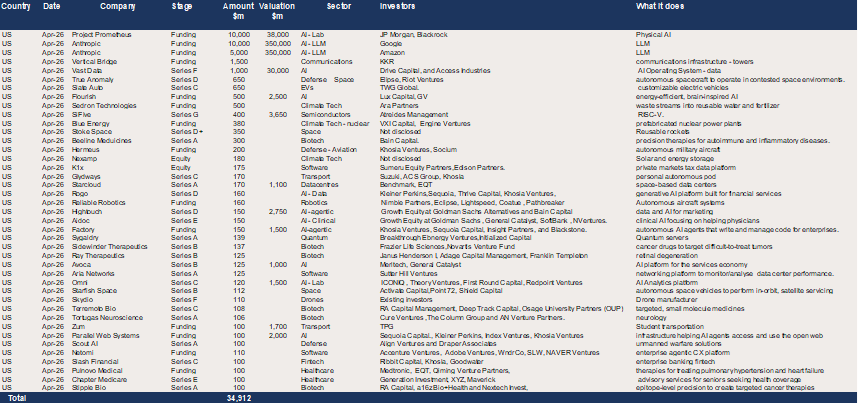Select the Series D+ stage cell
The image size is (858, 404).
(x=186, y=132)
